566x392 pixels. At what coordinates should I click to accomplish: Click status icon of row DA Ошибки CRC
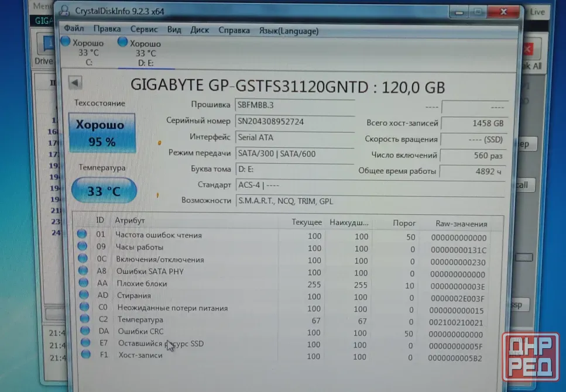click(85, 331)
